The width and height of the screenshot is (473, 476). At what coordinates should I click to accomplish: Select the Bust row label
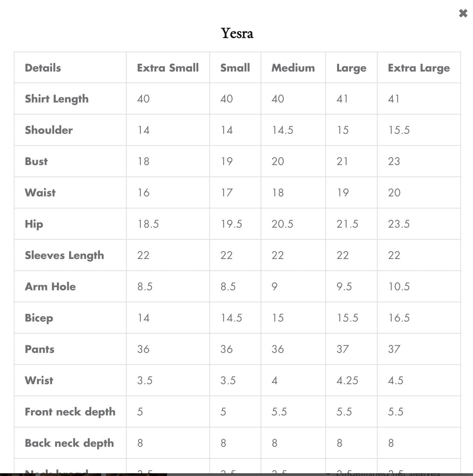pyautogui.click(x=36, y=161)
